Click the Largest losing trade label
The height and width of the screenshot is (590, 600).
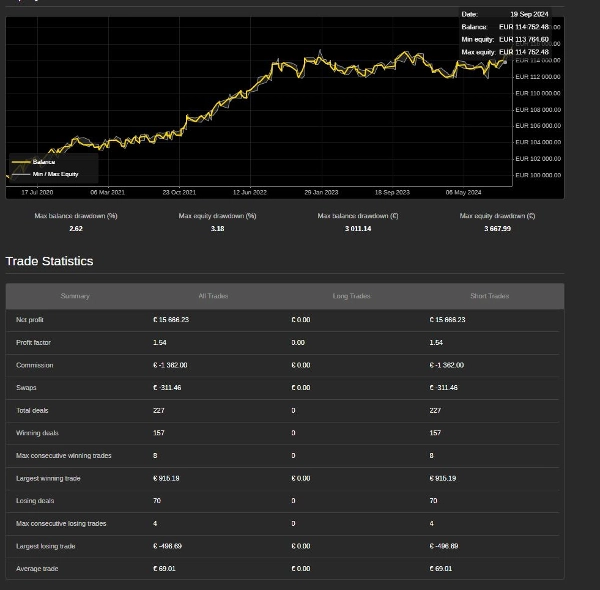pos(45,546)
